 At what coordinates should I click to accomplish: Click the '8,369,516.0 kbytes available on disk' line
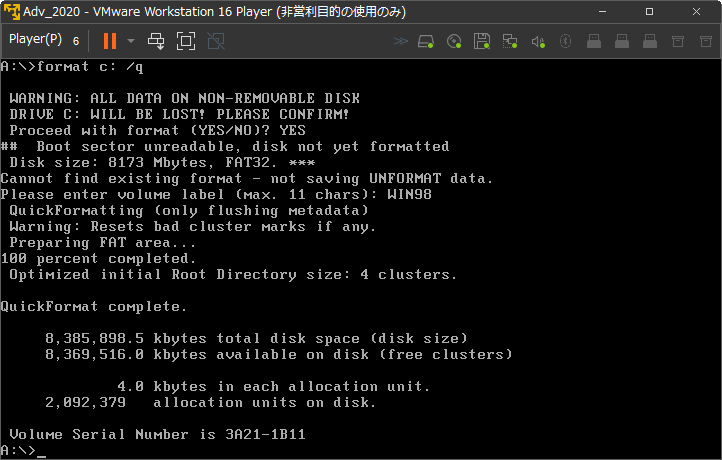(279, 355)
